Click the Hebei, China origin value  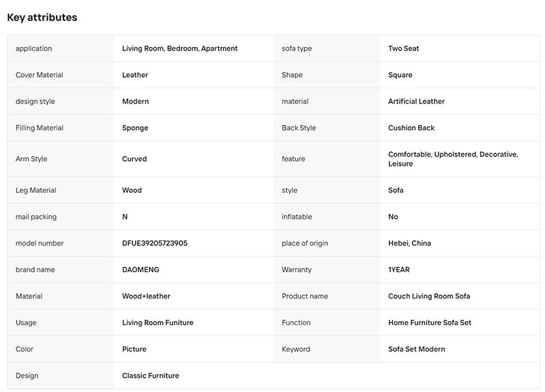409,243
